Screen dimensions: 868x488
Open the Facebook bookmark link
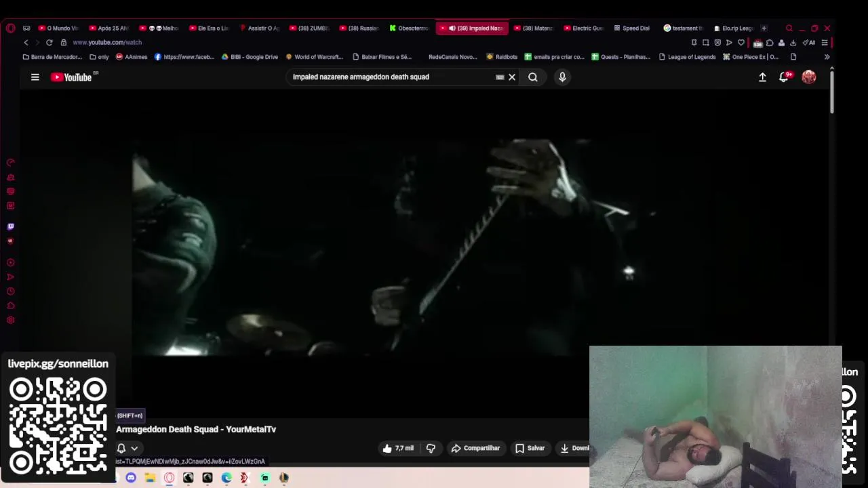point(184,57)
